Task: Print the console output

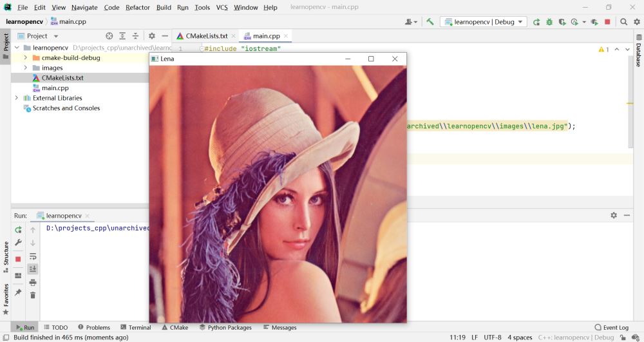Action: click(x=33, y=283)
